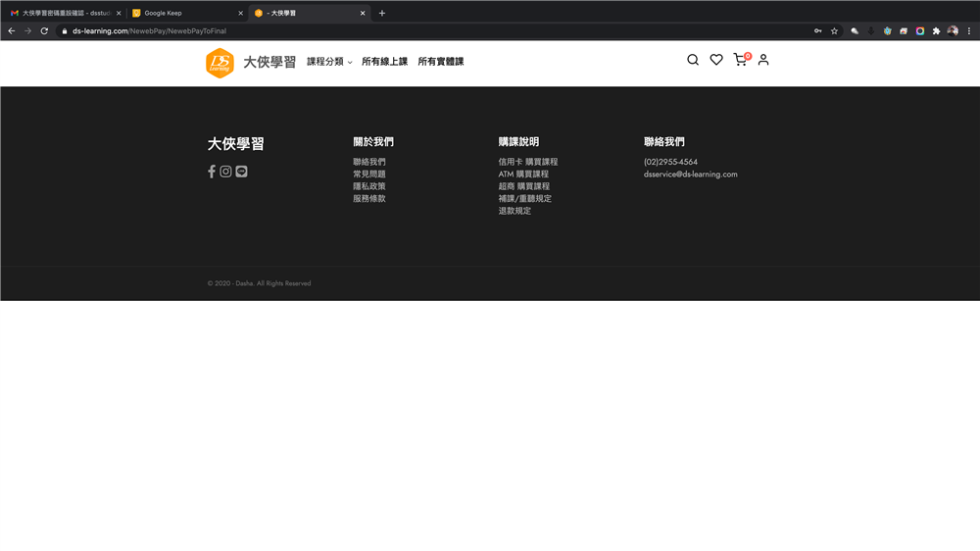This screenshot has height=551, width=980.
Task: Click the user account icon
Action: (763, 60)
